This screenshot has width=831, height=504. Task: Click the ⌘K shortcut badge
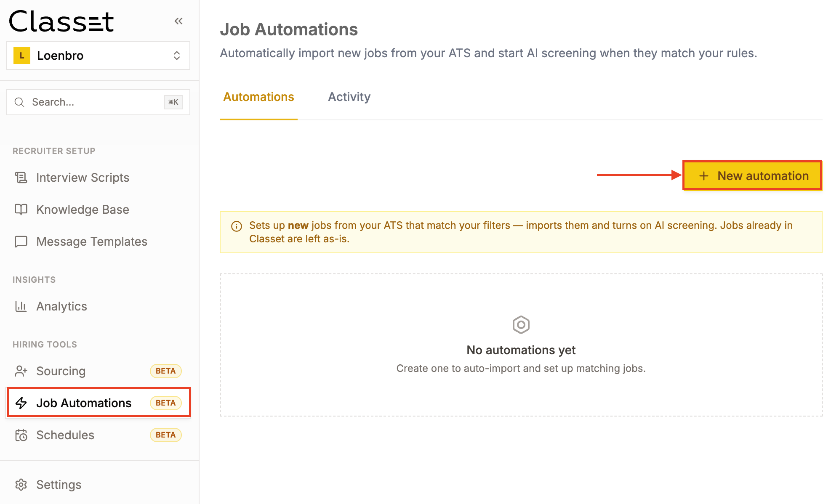click(173, 102)
